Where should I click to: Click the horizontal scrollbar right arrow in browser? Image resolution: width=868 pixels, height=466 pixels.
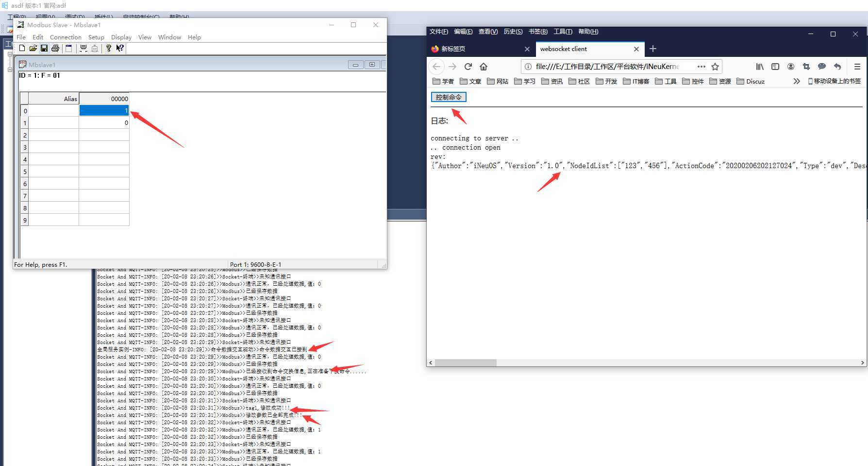(862, 362)
